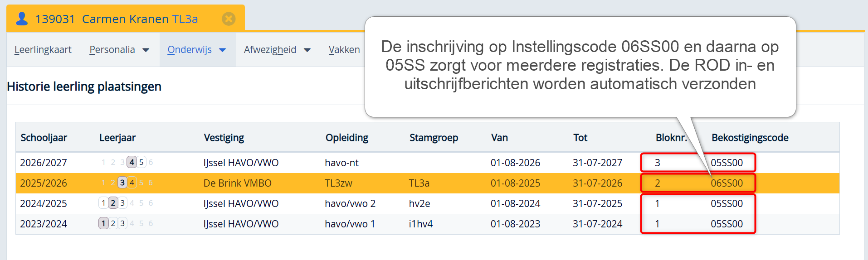Close the Carmen Kranen student tab
The height and width of the screenshot is (260, 868).
[x=229, y=19]
